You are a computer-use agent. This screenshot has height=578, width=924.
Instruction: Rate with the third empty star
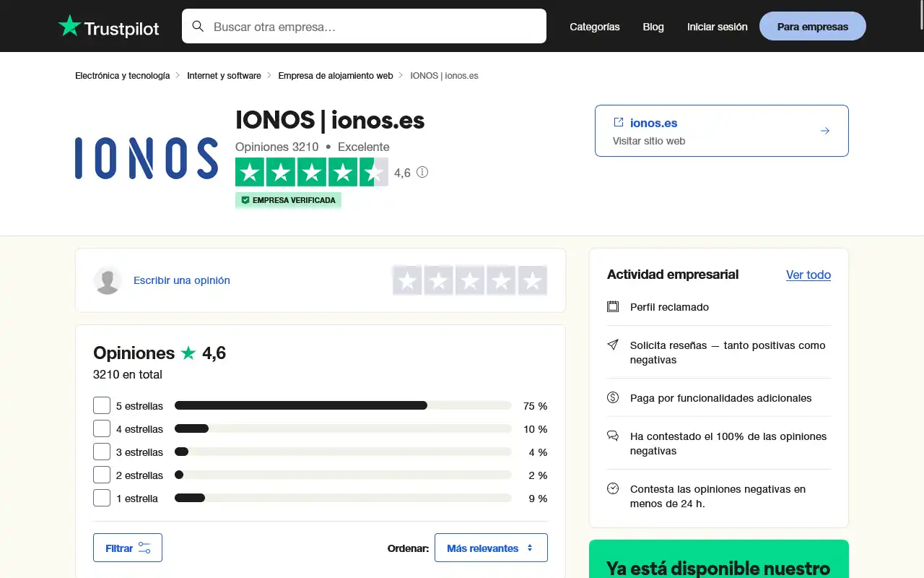[x=470, y=280]
